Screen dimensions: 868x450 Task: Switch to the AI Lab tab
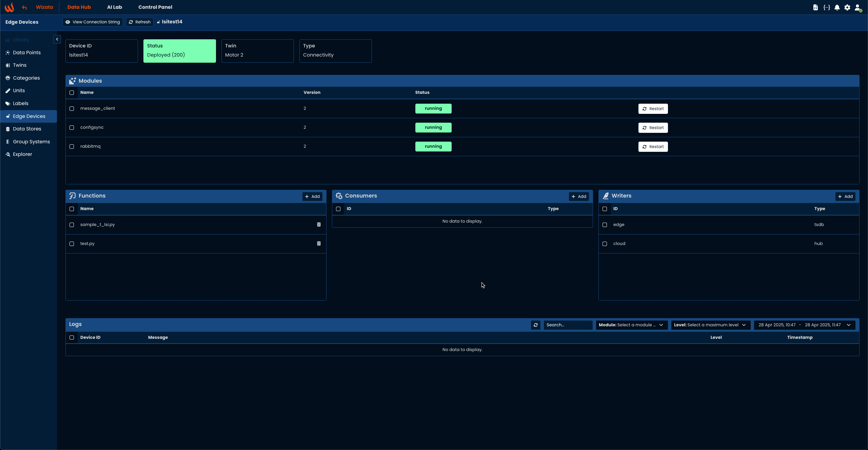coord(115,7)
